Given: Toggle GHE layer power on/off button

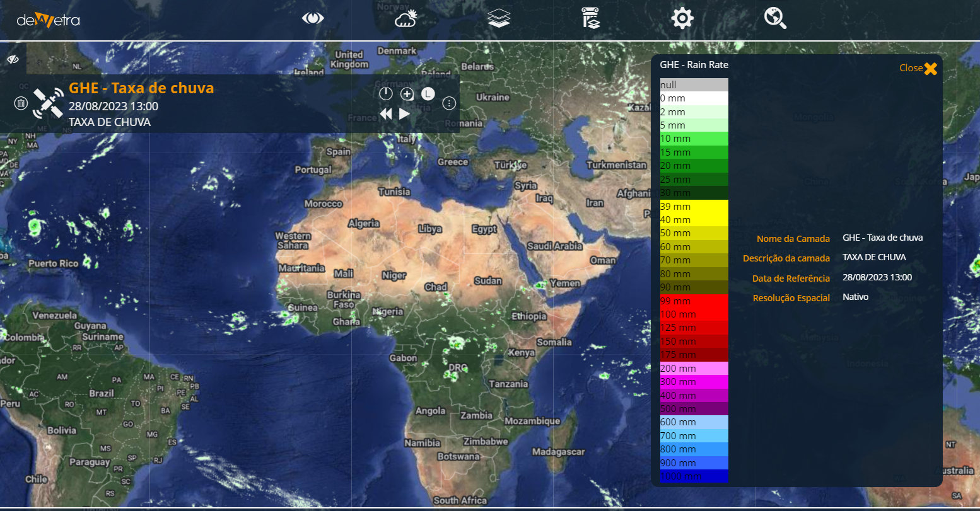Looking at the screenshot, I should coord(386,94).
